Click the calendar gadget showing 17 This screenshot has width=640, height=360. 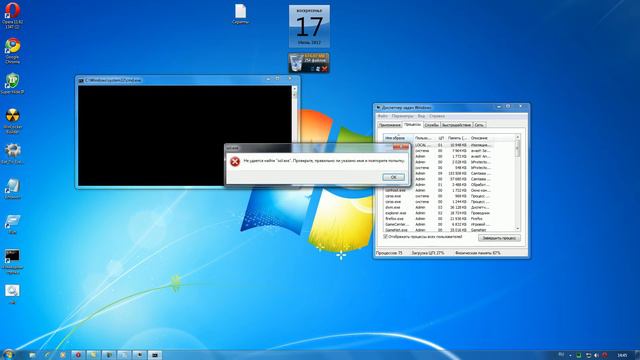pos(309,27)
